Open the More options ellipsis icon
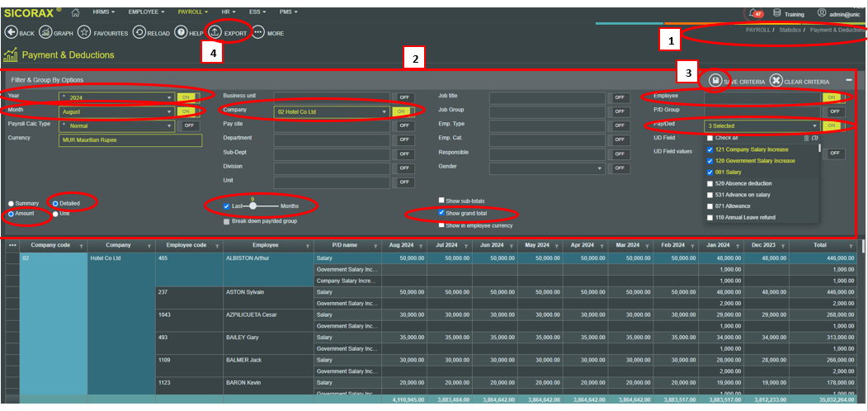The image size is (868, 411). pyautogui.click(x=258, y=33)
